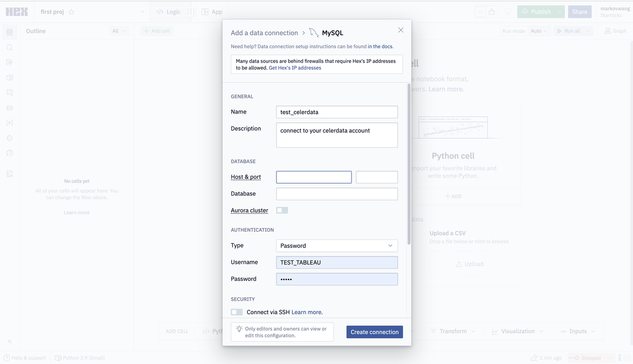Click the Create connection button
This screenshot has width=633, height=364.
(374, 332)
